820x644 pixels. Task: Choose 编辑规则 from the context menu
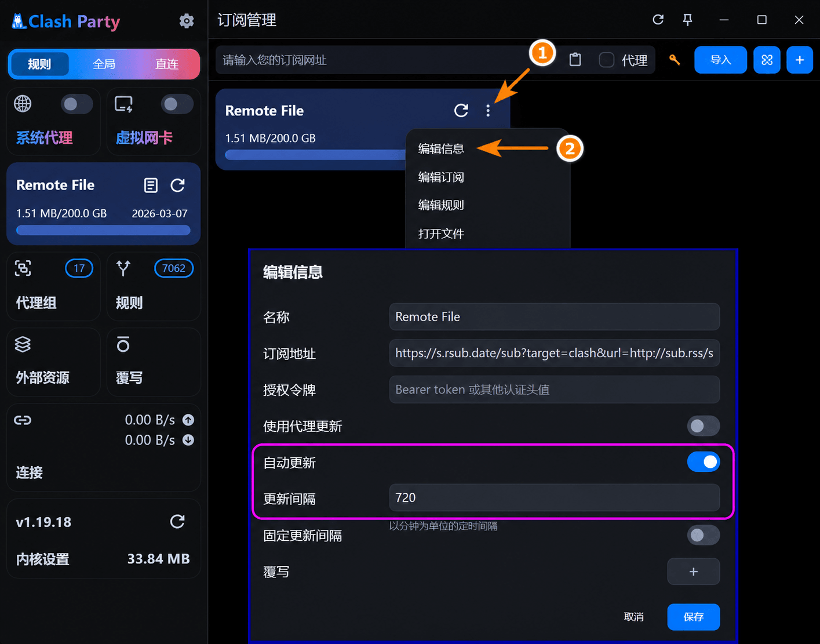click(x=441, y=205)
